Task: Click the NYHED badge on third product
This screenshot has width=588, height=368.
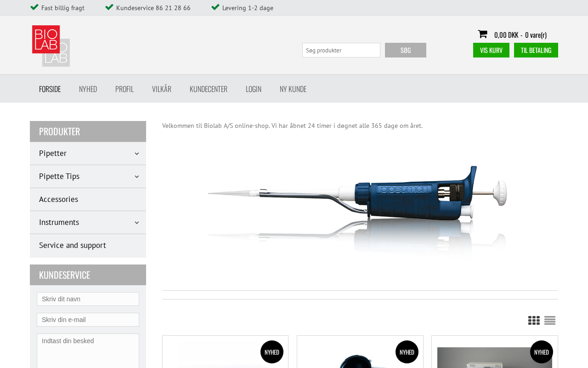Action: [x=542, y=352]
